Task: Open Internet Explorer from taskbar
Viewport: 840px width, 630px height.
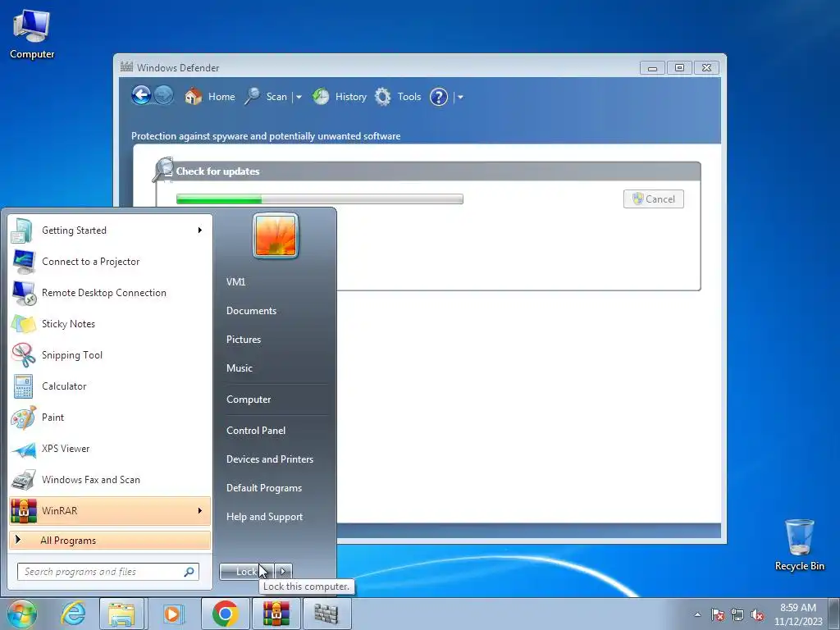Action: pyautogui.click(x=73, y=614)
